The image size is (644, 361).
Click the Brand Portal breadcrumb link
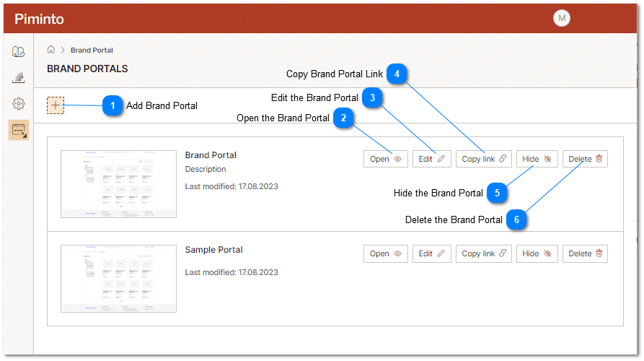pyautogui.click(x=92, y=50)
